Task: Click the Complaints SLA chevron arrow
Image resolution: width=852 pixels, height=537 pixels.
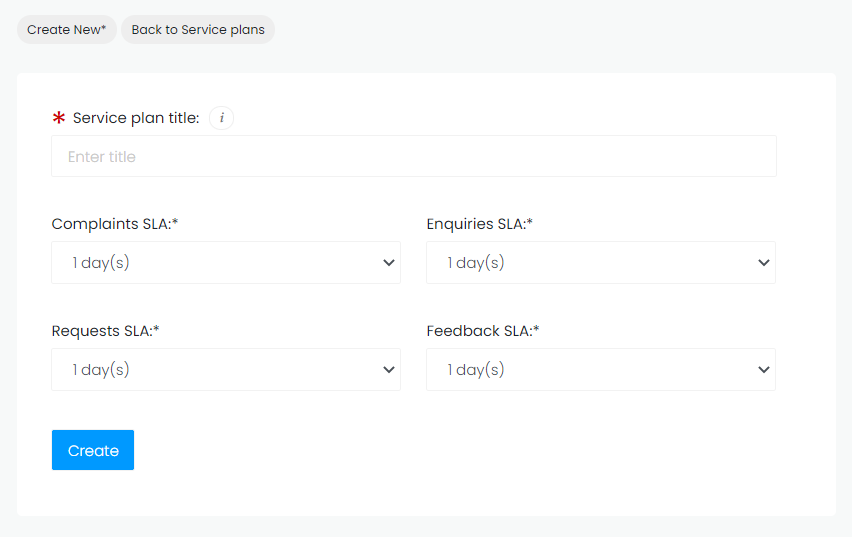Action: [389, 263]
